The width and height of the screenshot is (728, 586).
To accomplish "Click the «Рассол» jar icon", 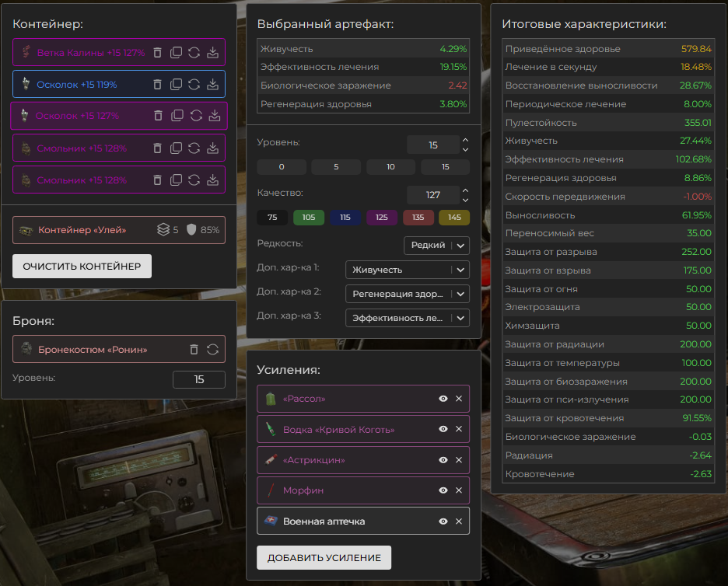I will (x=271, y=399).
